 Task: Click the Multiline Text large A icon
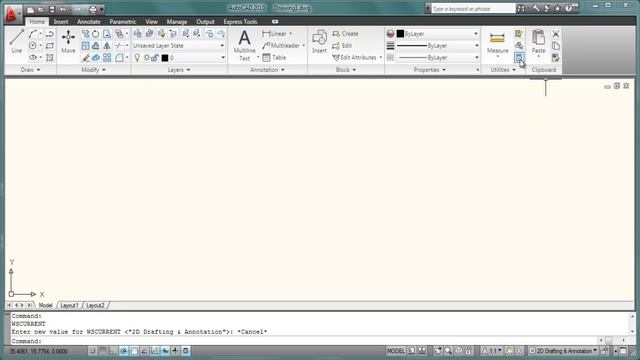pos(244,38)
